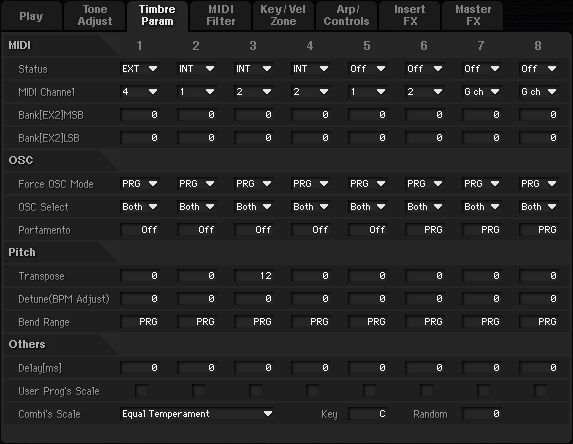
Task: Open the Tone Adjust tab
Action: tap(95, 16)
